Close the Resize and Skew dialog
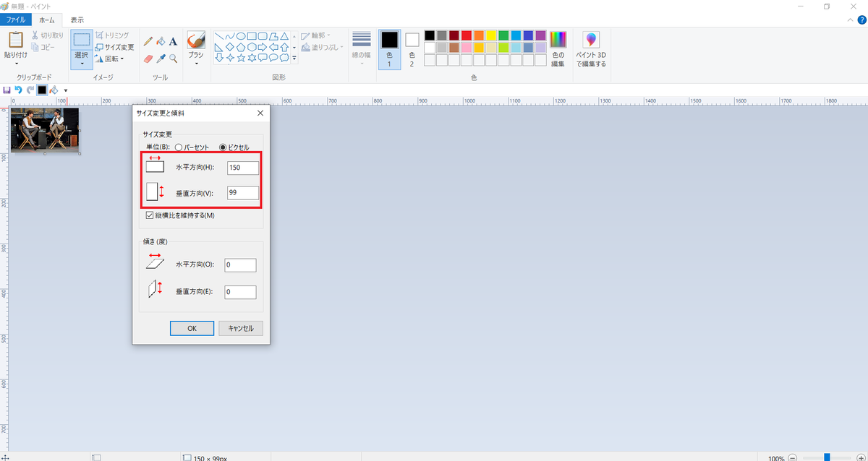Screen dimensions: 868x461 click(x=260, y=113)
